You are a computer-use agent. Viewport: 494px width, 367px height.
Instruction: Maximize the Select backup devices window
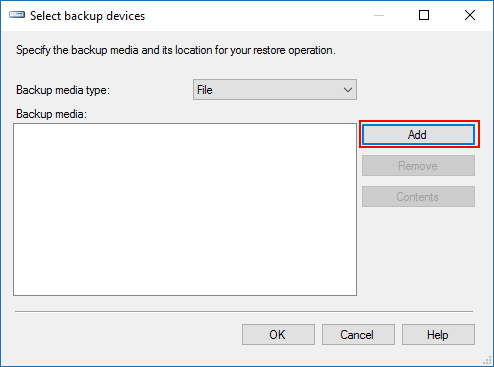(x=424, y=15)
